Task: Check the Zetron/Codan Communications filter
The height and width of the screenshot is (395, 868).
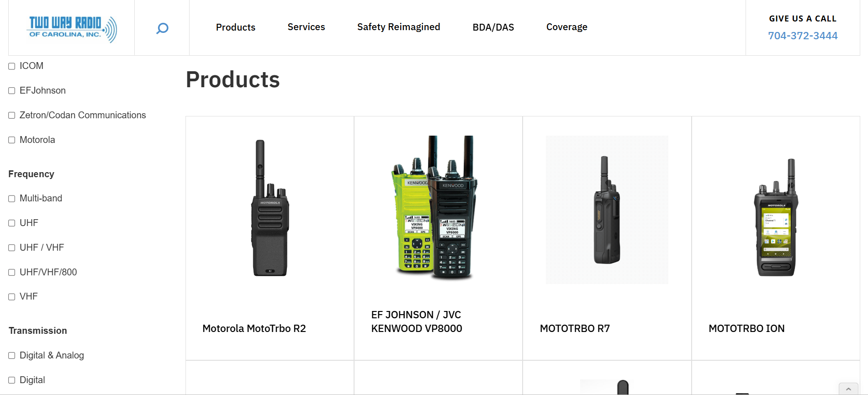Action: coord(12,116)
